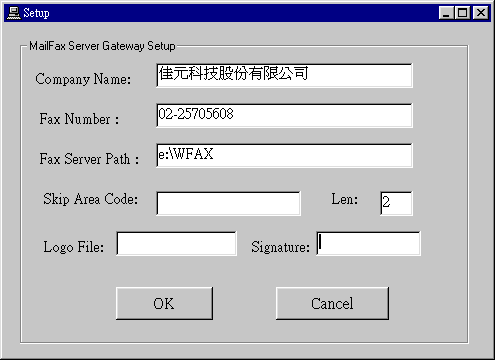
Task: Focus the Signature input field
Action: [x=368, y=244]
